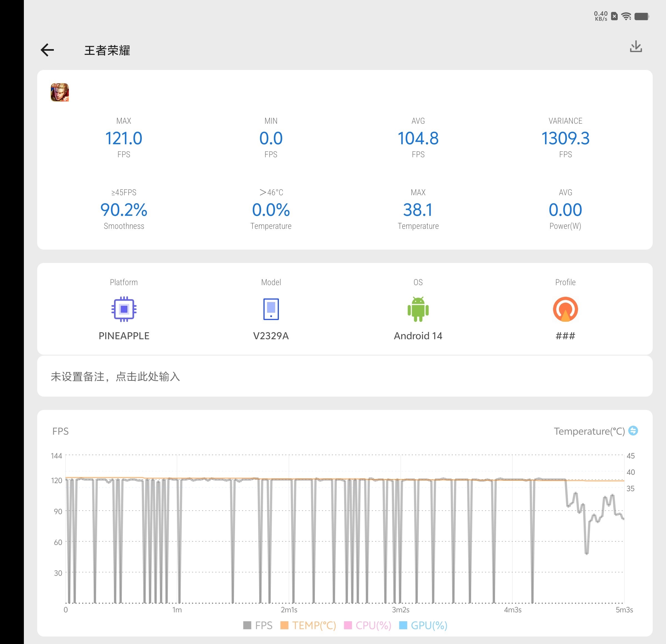The height and width of the screenshot is (644, 666).
Task: Tap the battery status icon
Action: point(642,16)
